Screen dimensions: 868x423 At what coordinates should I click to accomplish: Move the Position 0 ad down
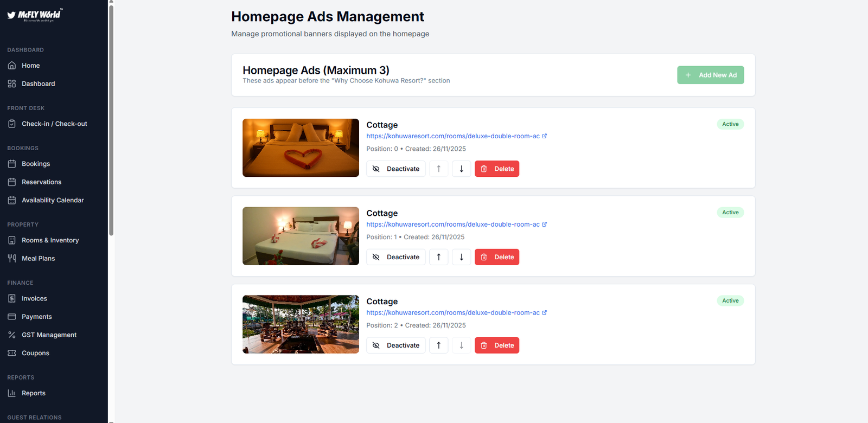[462, 169]
